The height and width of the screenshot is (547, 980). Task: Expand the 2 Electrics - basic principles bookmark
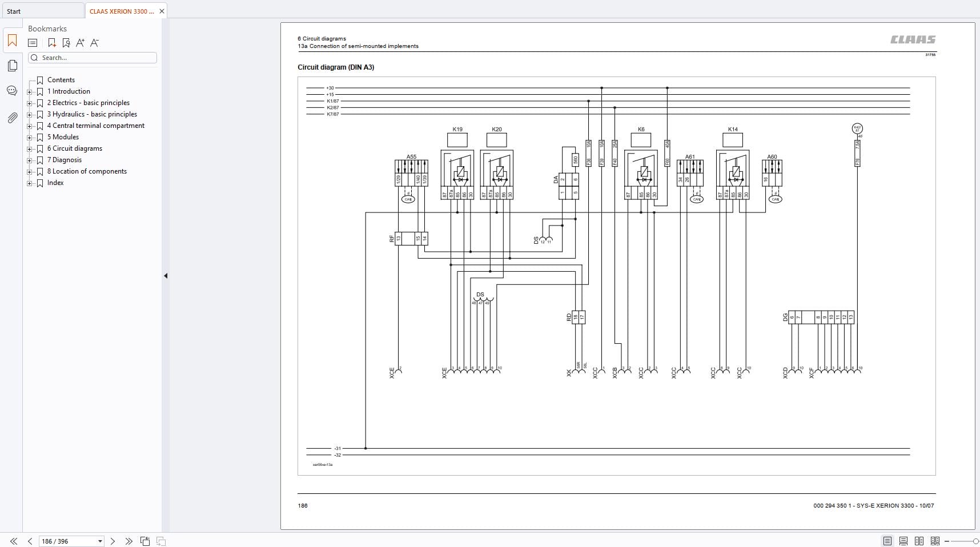30,103
